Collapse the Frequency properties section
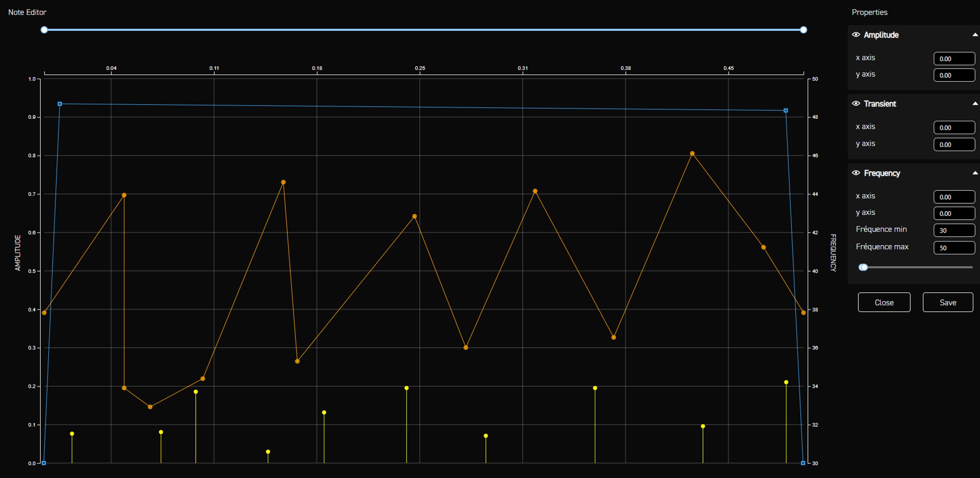The image size is (980, 478). (x=975, y=173)
